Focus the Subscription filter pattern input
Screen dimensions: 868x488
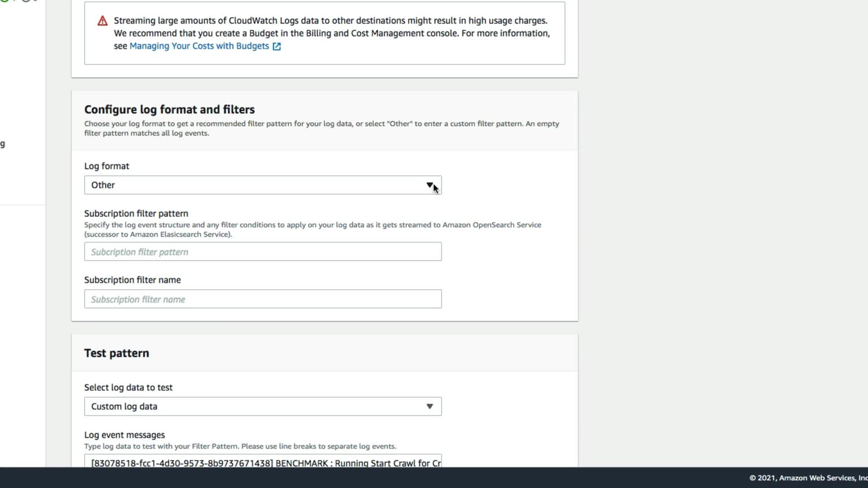(x=263, y=252)
